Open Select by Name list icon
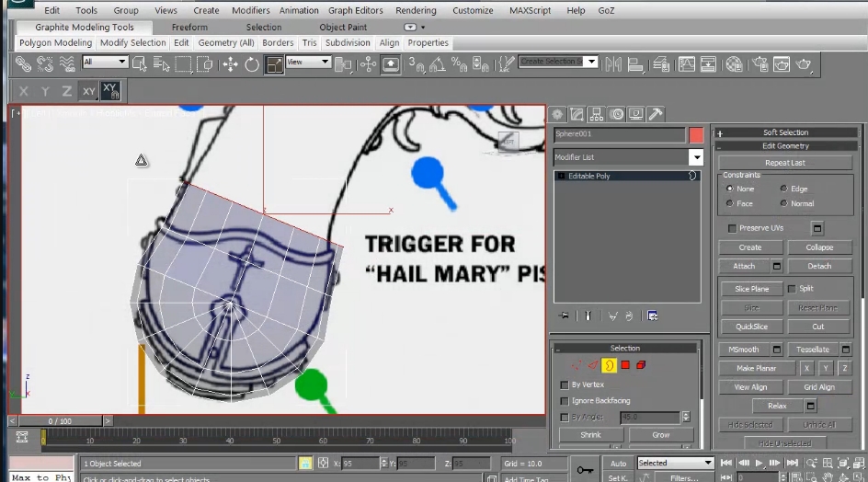This screenshot has height=482, width=868. click(x=161, y=64)
